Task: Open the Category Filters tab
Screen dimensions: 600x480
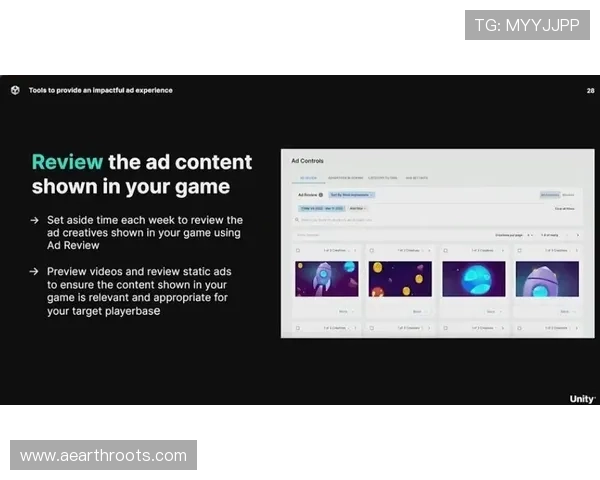Action: pyautogui.click(x=383, y=178)
